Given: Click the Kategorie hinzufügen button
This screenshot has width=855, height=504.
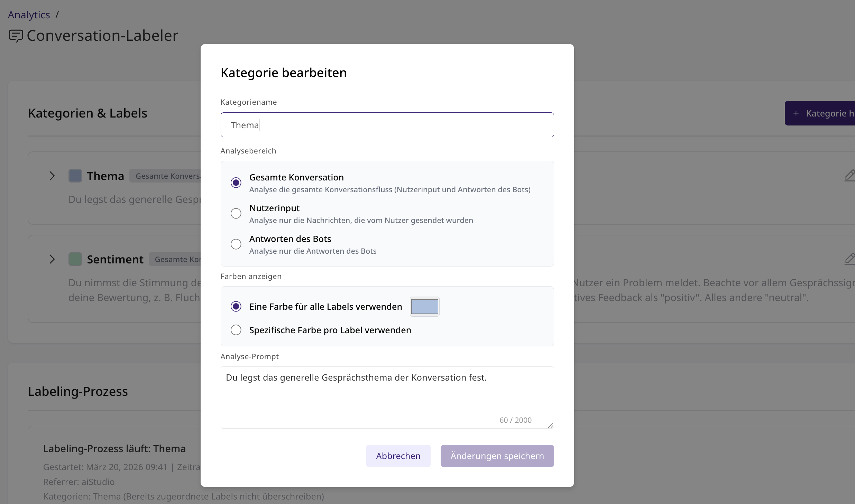Looking at the screenshot, I should coord(827,113).
